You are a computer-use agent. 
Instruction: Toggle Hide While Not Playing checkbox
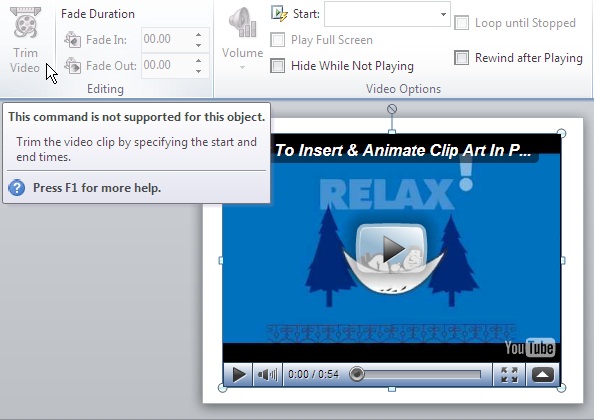pos(278,66)
